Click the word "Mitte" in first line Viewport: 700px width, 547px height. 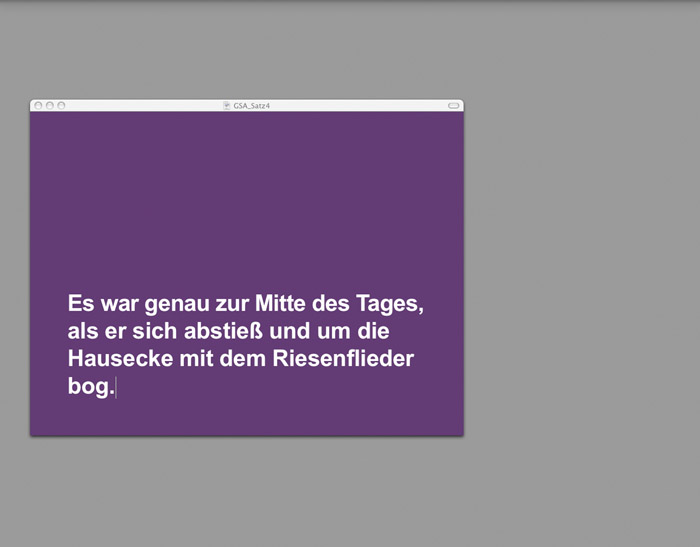280,303
